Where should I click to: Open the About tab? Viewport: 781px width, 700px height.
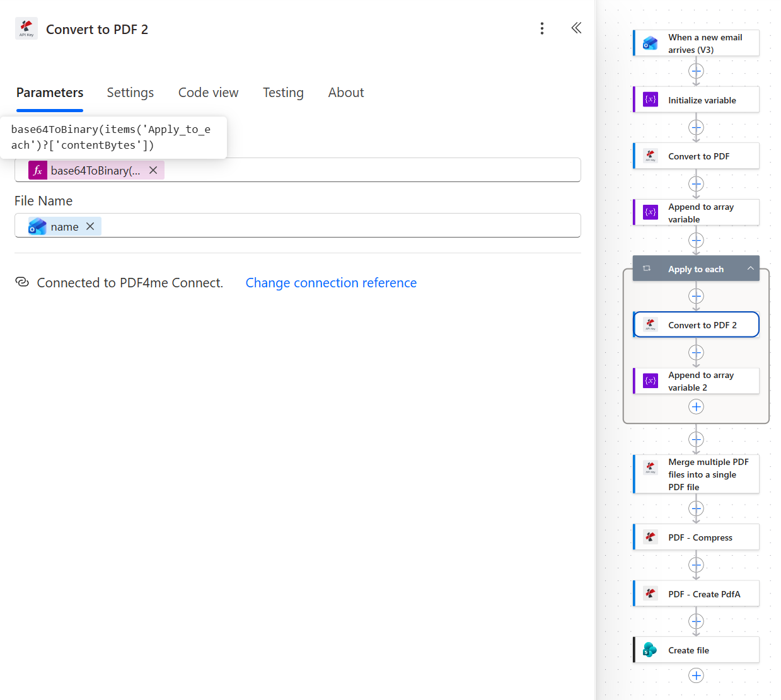346,93
